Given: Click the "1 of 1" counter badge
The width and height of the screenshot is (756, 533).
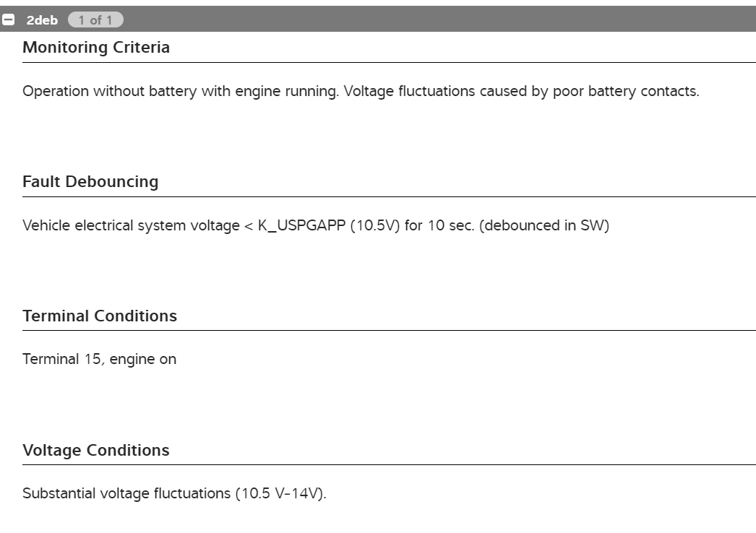Looking at the screenshot, I should (x=95, y=20).
